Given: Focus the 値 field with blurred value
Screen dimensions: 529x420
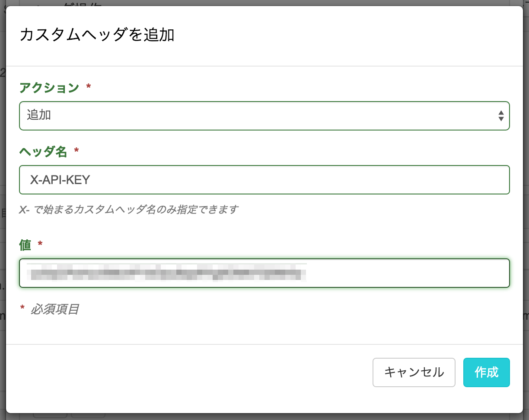Looking at the screenshot, I should tap(264, 273).
